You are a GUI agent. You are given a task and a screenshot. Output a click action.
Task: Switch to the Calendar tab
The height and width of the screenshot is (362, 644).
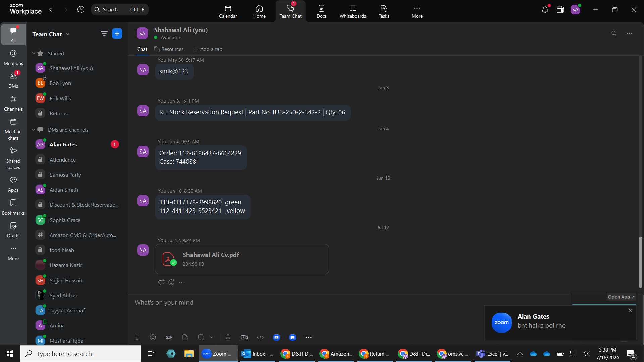tap(228, 12)
